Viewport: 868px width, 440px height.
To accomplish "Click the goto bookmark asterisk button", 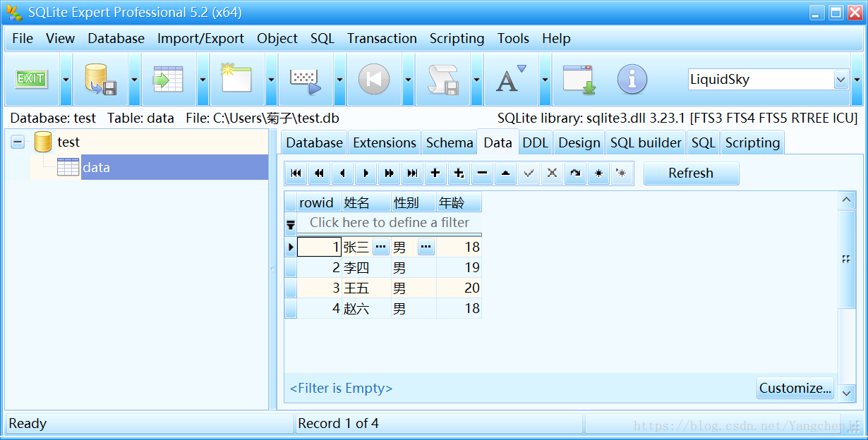I will pyautogui.click(x=621, y=173).
